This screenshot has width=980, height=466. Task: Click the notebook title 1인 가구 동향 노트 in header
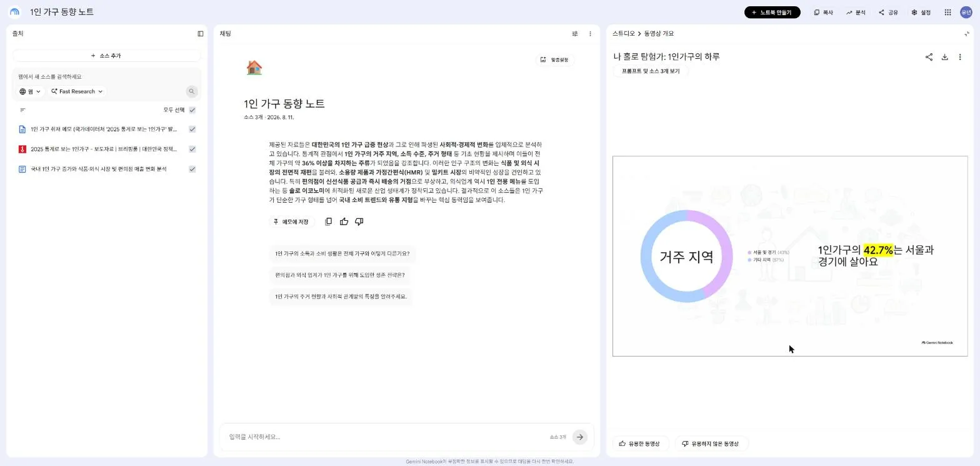pos(62,12)
